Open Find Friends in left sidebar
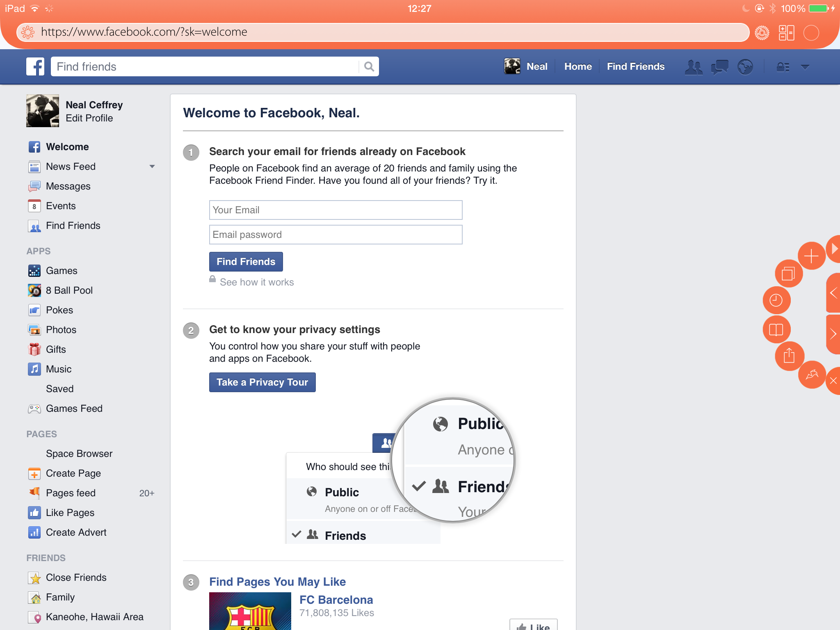This screenshot has height=630, width=840. click(73, 226)
